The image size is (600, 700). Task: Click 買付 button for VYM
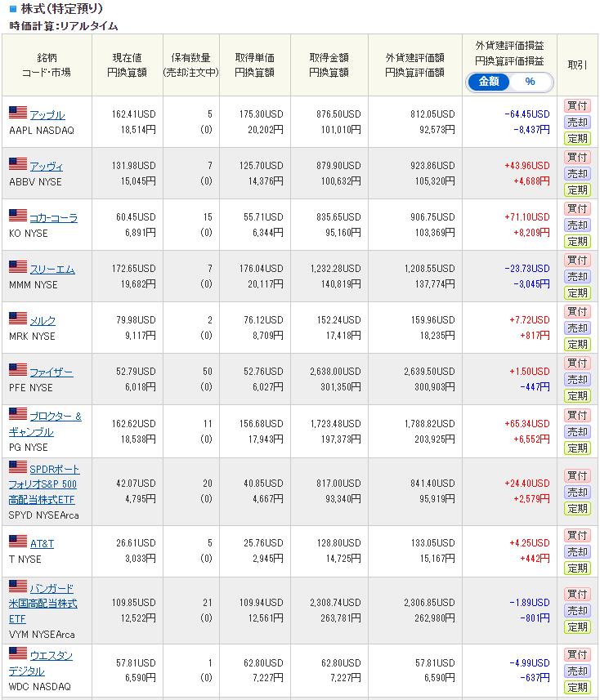tap(577, 594)
